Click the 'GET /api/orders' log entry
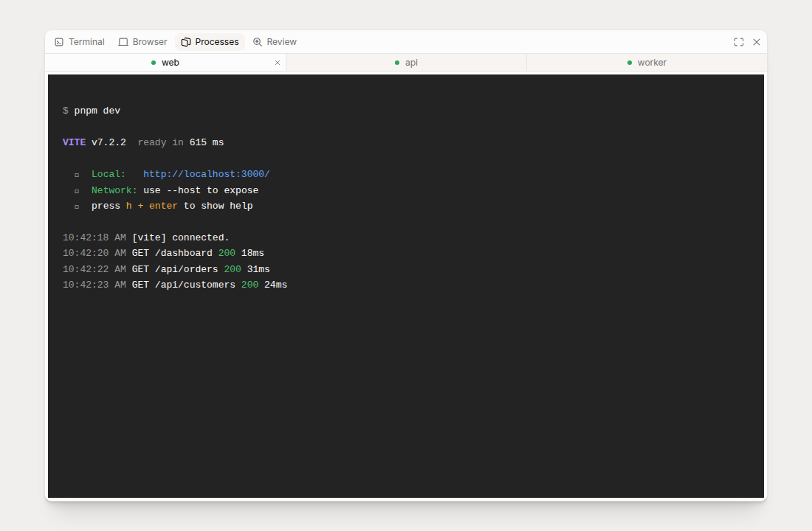 pyautogui.click(x=175, y=269)
